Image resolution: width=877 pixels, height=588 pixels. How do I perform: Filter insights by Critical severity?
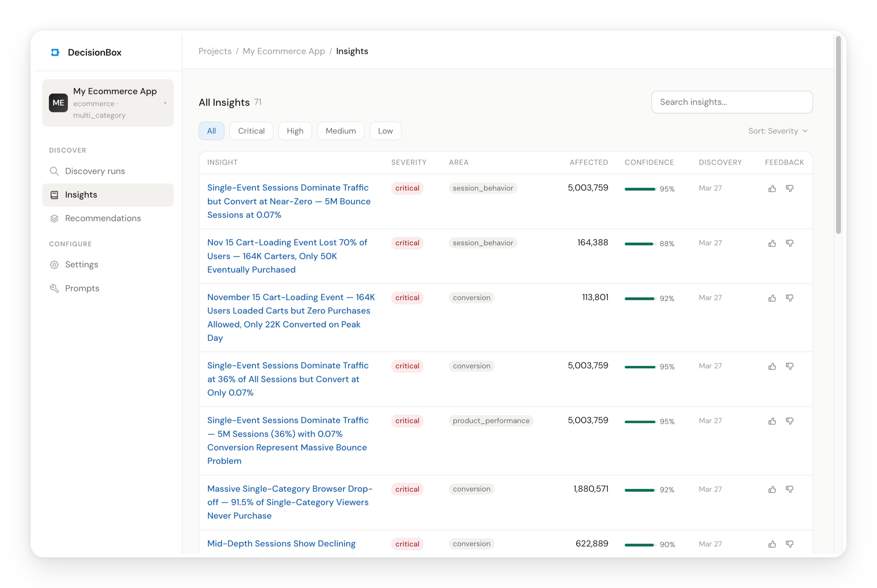251,131
